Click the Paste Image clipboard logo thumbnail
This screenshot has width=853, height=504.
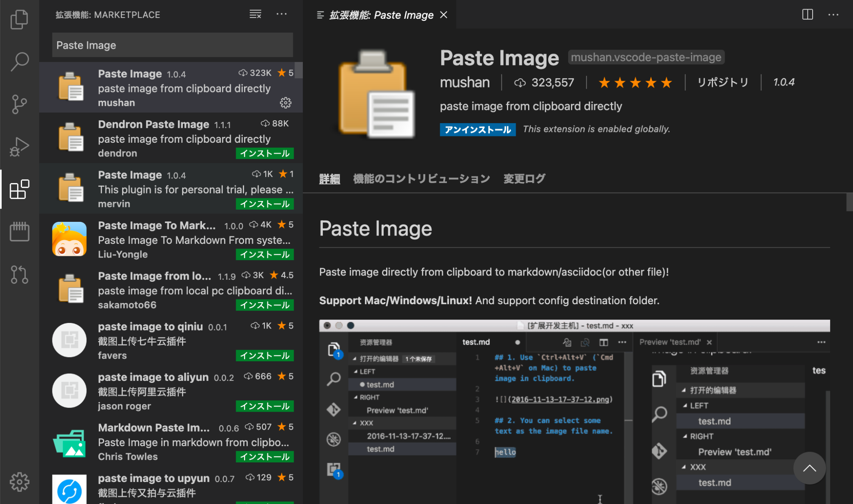374,95
